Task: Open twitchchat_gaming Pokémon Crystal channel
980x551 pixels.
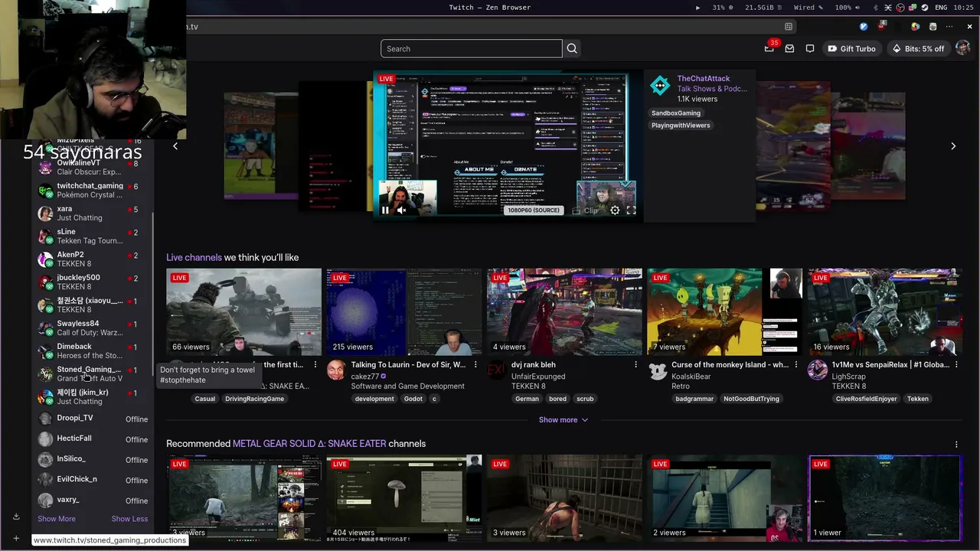Action: pos(93,191)
